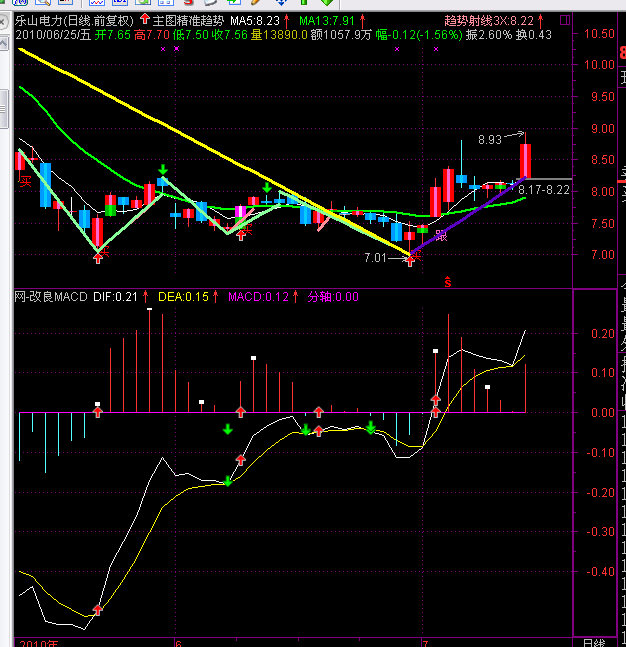Click the 8.17-8.22 price range label
The image size is (626, 647).
click(543, 190)
